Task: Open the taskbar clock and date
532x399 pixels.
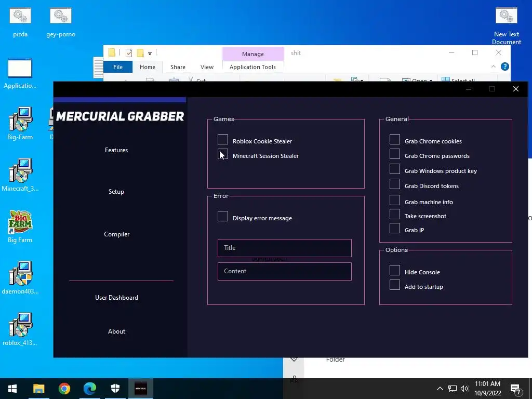Action: tap(487, 389)
